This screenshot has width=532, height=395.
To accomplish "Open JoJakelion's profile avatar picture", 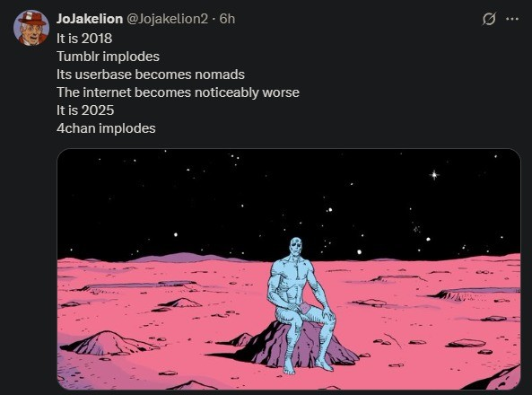I will click(x=31, y=28).
